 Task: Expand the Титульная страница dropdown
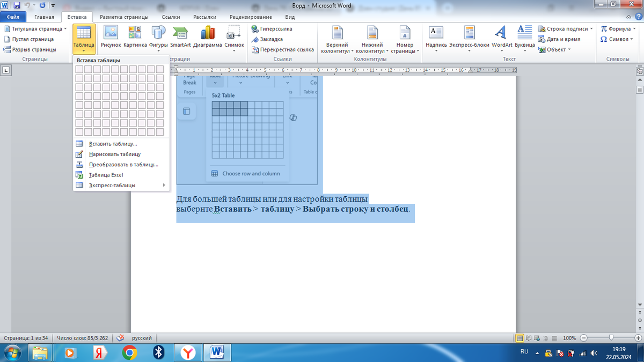click(x=65, y=29)
